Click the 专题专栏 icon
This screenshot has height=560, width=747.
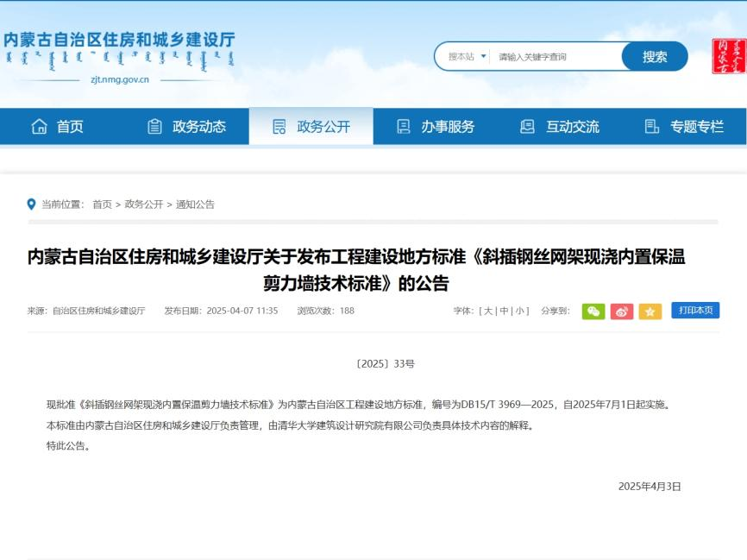coord(650,126)
